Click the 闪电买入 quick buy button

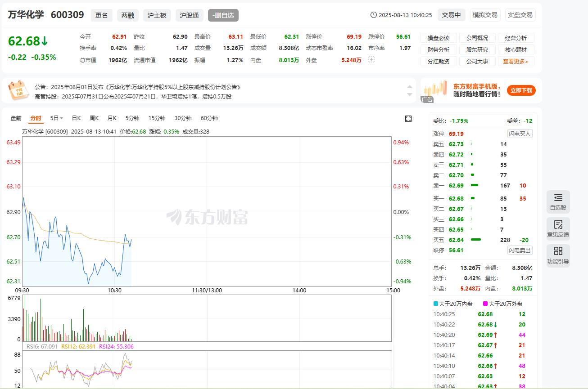pyautogui.click(x=520, y=134)
